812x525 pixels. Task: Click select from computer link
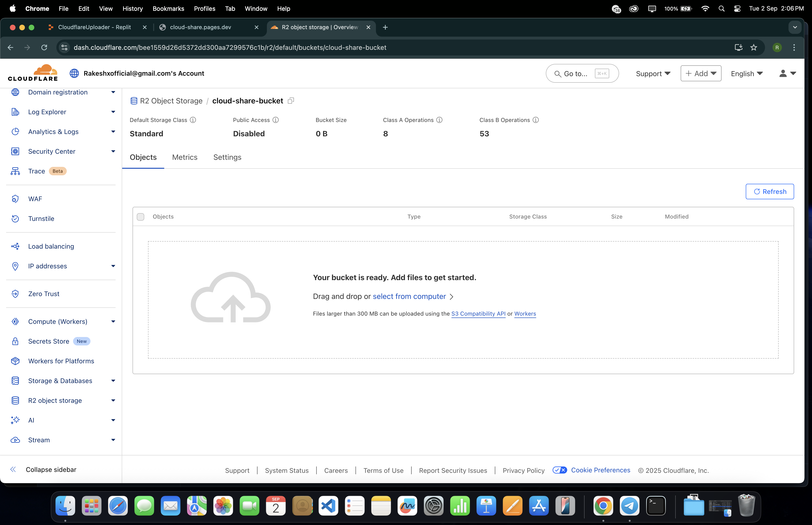click(409, 296)
